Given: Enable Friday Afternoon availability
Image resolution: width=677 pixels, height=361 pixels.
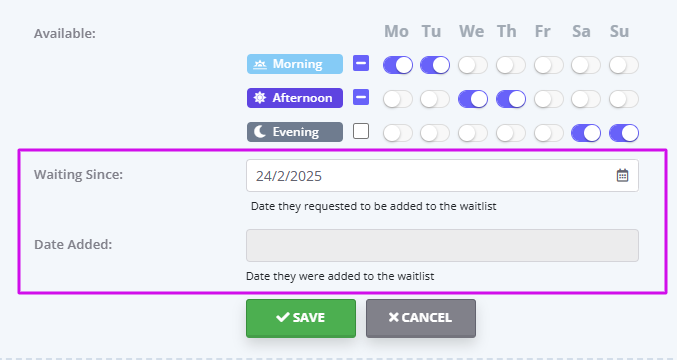Looking at the screenshot, I should coord(549,99).
